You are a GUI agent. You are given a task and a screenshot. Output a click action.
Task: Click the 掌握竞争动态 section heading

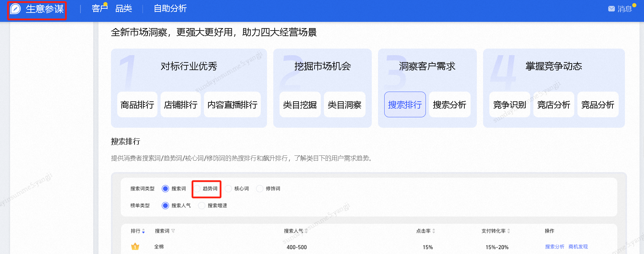(x=554, y=66)
